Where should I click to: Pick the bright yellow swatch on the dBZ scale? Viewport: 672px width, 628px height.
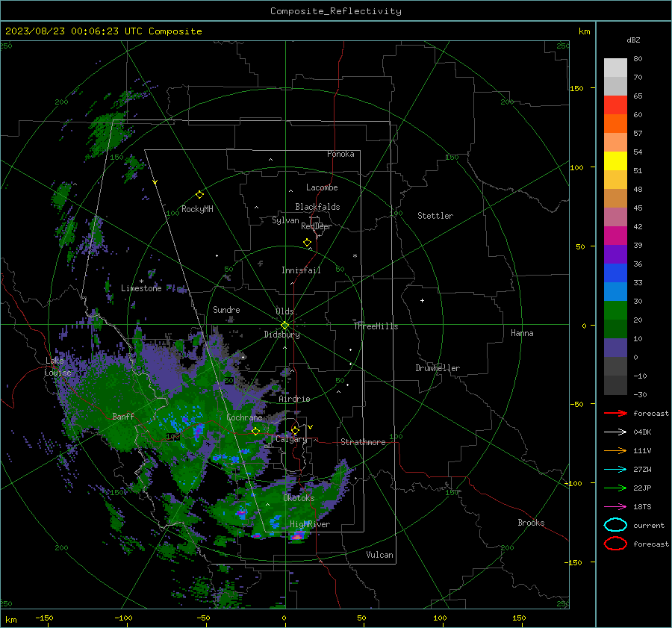[x=615, y=161]
